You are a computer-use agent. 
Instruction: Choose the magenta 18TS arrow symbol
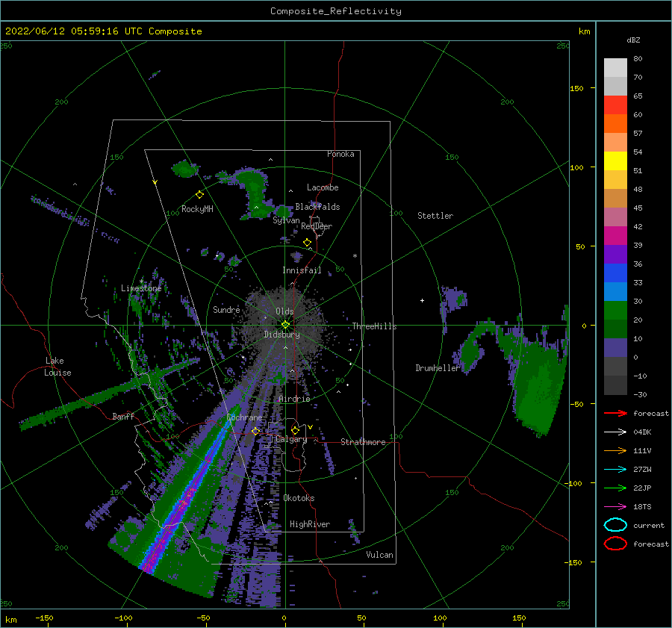[x=615, y=507]
